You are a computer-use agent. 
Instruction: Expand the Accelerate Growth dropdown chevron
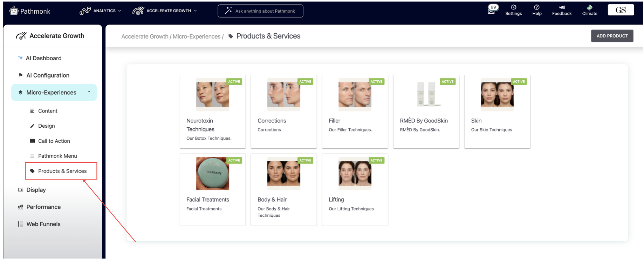[195, 11]
